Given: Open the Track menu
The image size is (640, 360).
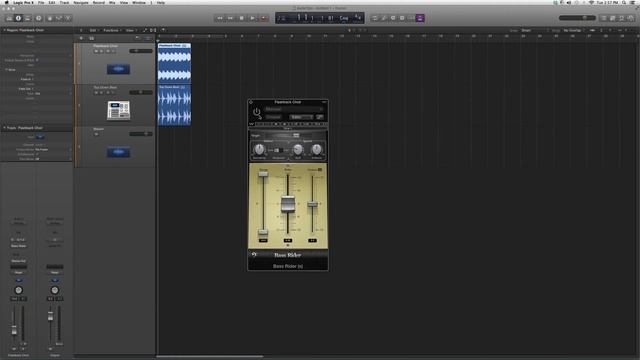Looking at the screenshot, I should click(x=64, y=2).
